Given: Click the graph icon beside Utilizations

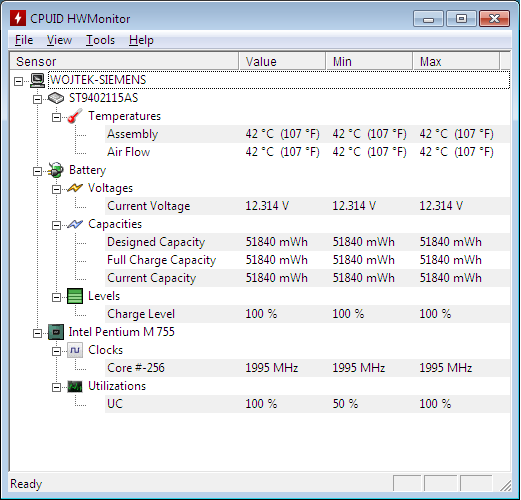Looking at the screenshot, I should point(75,386).
